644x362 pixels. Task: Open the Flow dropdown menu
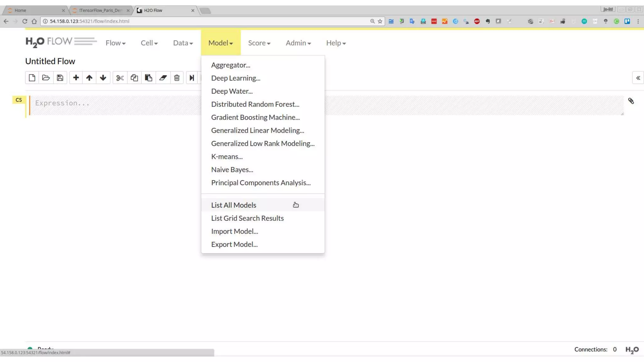click(115, 43)
